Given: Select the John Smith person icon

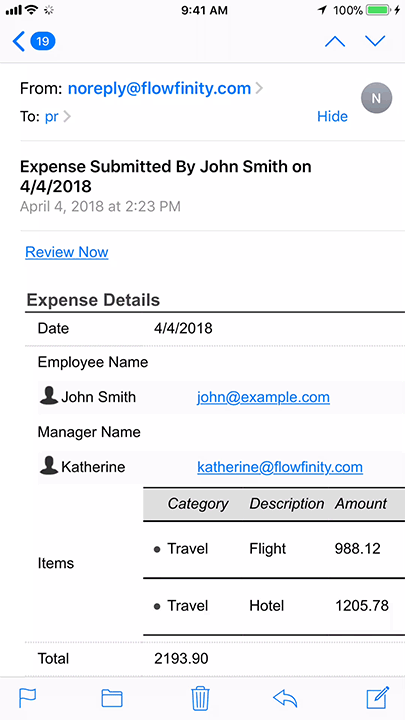Looking at the screenshot, I should [49, 395].
